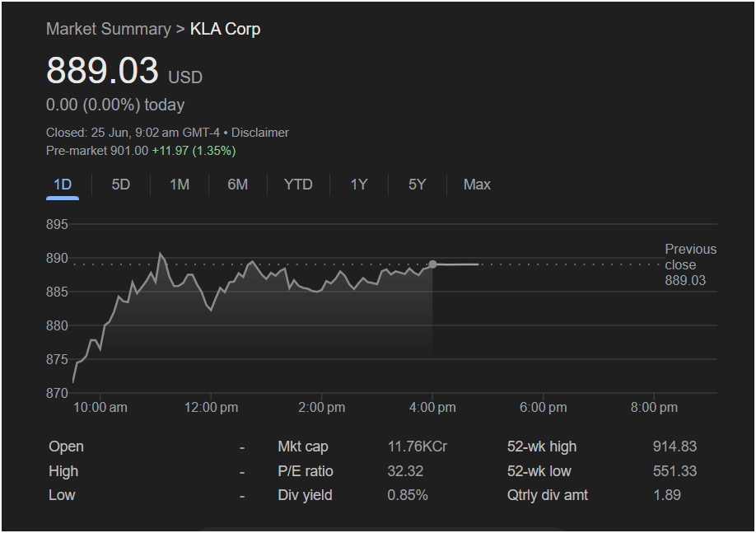
Task: Click the Disclaimer link
Action: (x=260, y=133)
